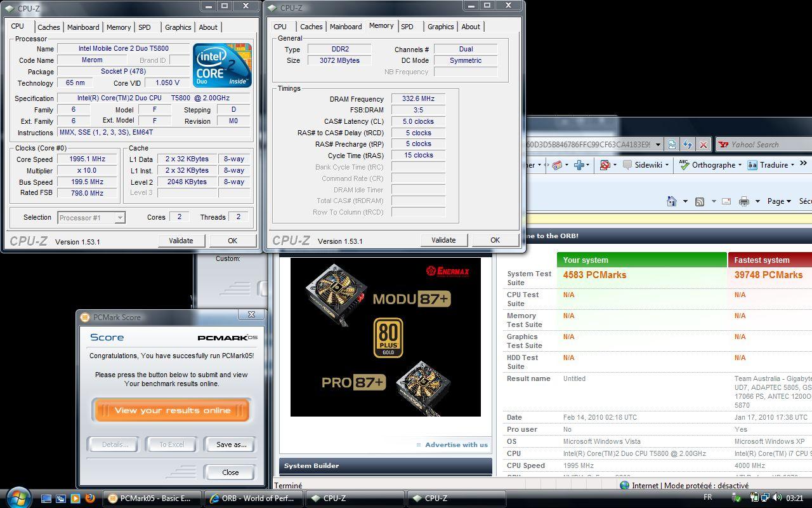Viewport: 812px width, 508px height.
Task: Click the blue plus toolbar icon
Action: coord(579,165)
